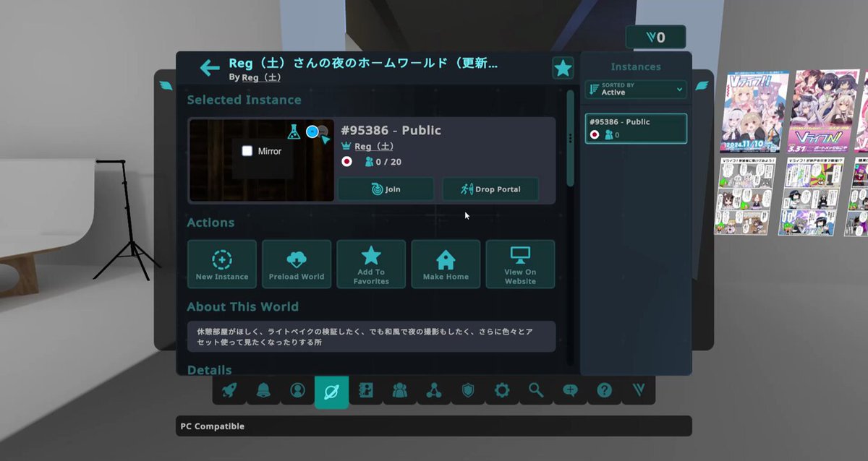Go back using the left arrow

pos(210,69)
